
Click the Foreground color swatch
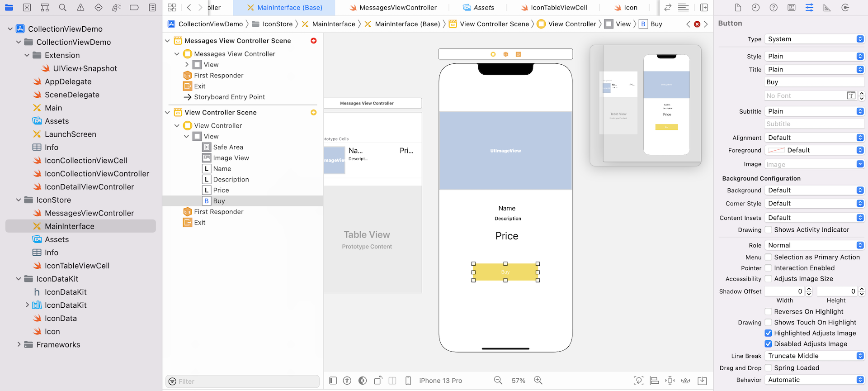pyautogui.click(x=776, y=150)
